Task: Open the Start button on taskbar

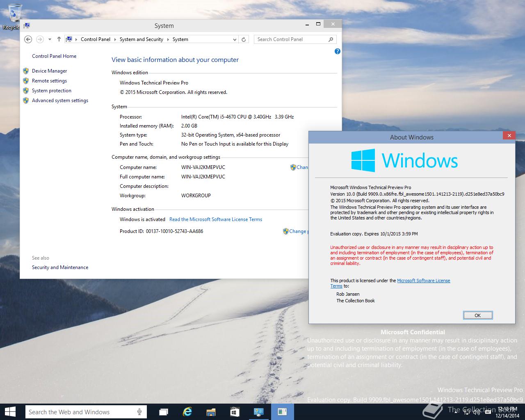Action: pyautogui.click(x=10, y=412)
